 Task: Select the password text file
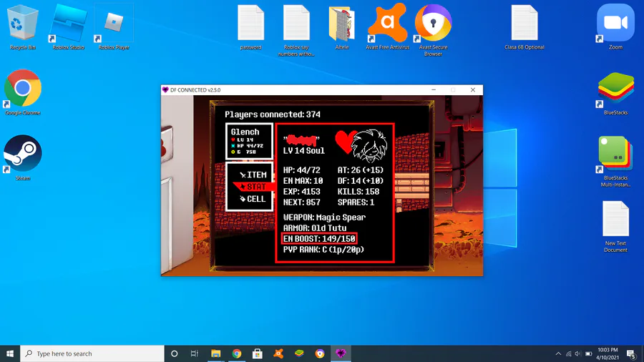pos(250,26)
